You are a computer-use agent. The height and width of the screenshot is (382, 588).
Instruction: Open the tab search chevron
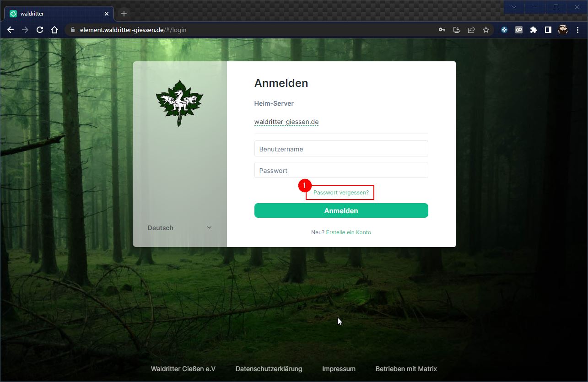click(x=514, y=7)
